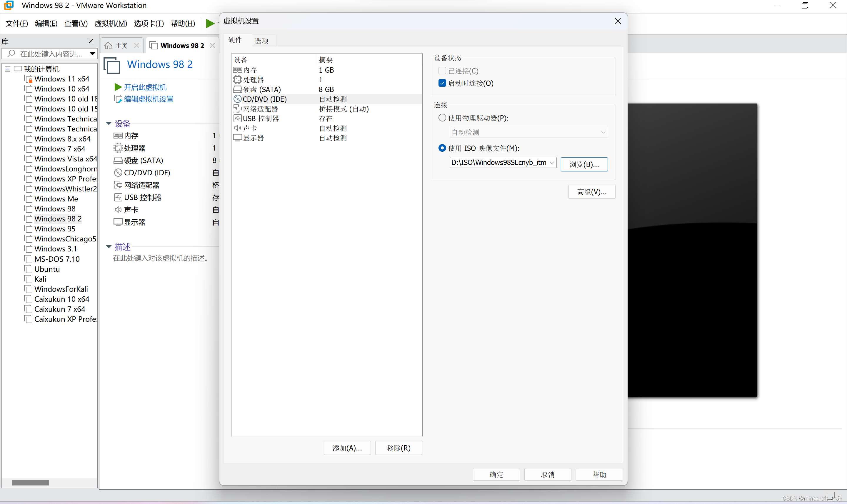Click the library horizontal scrollbar thumb
Image resolution: width=847 pixels, height=504 pixels.
click(31, 483)
